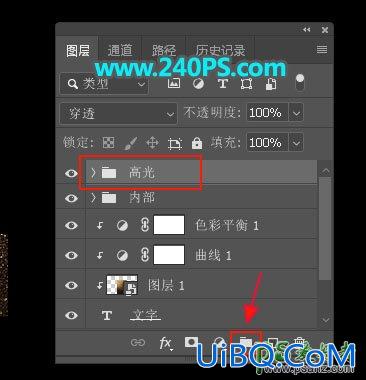
Task: Click the 不透明度 100% value field
Action: click(267, 112)
